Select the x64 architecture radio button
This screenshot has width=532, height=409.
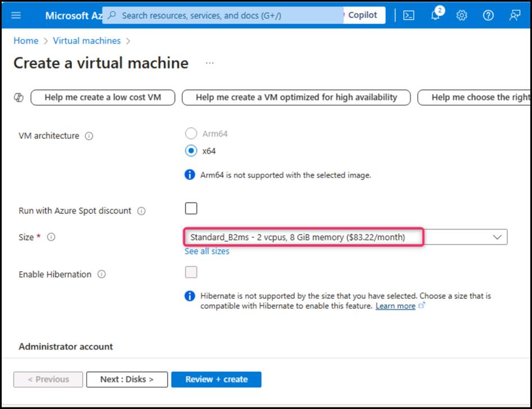[x=191, y=151]
